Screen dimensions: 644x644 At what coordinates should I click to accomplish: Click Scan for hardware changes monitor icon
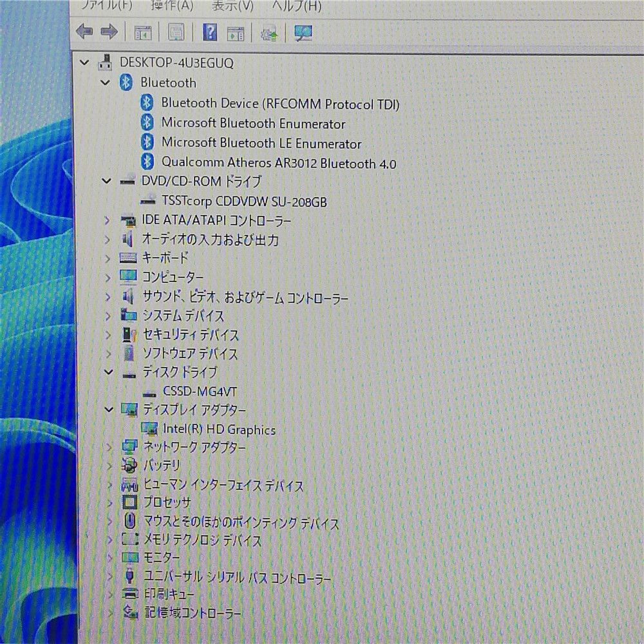coord(303,33)
